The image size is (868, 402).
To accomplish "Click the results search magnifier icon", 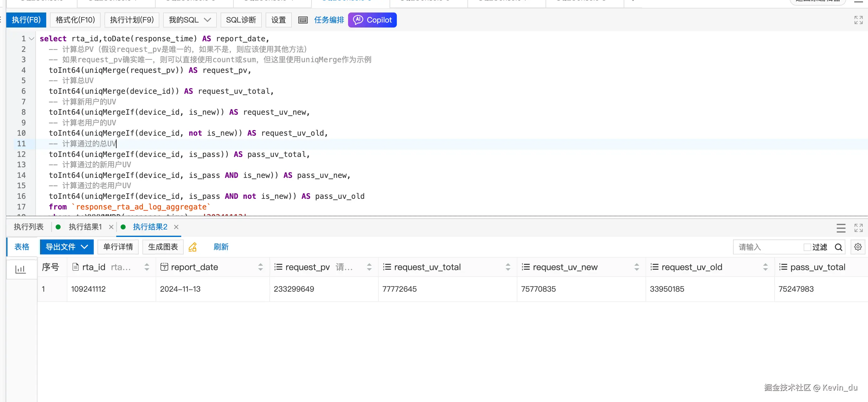I will [x=838, y=247].
